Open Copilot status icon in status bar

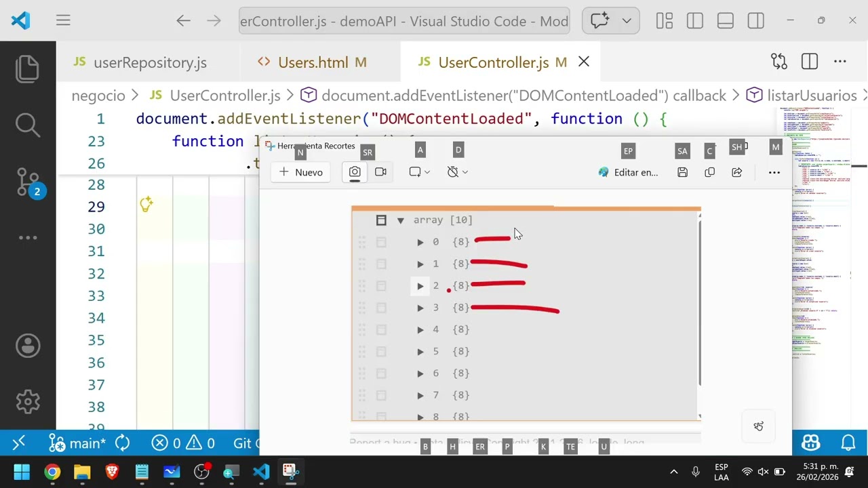(811, 443)
